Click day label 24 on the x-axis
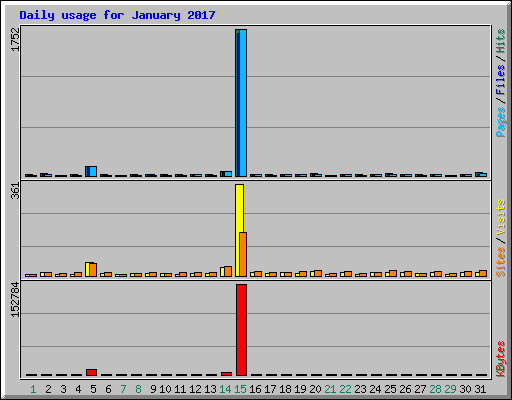 [375, 389]
